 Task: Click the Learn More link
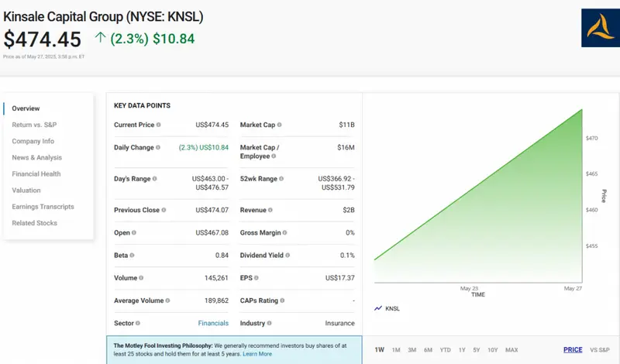point(257,354)
